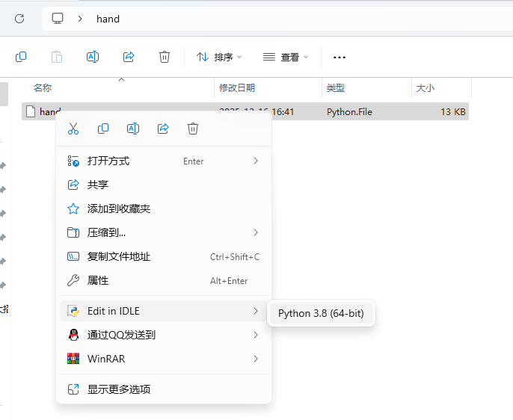The height and width of the screenshot is (420, 513).
Task: Open 通过QQ发送到 menu entry
Action: tap(164, 335)
